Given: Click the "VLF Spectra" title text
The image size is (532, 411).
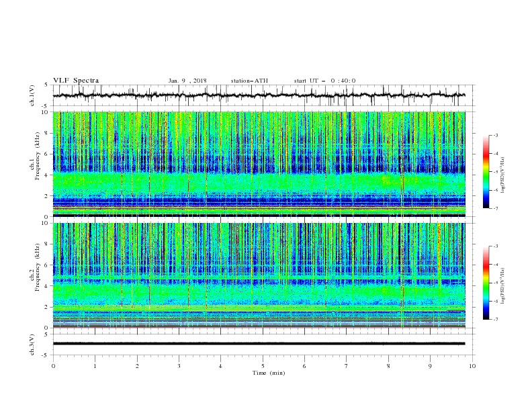Looking at the screenshot, I should tap(76, 81).
